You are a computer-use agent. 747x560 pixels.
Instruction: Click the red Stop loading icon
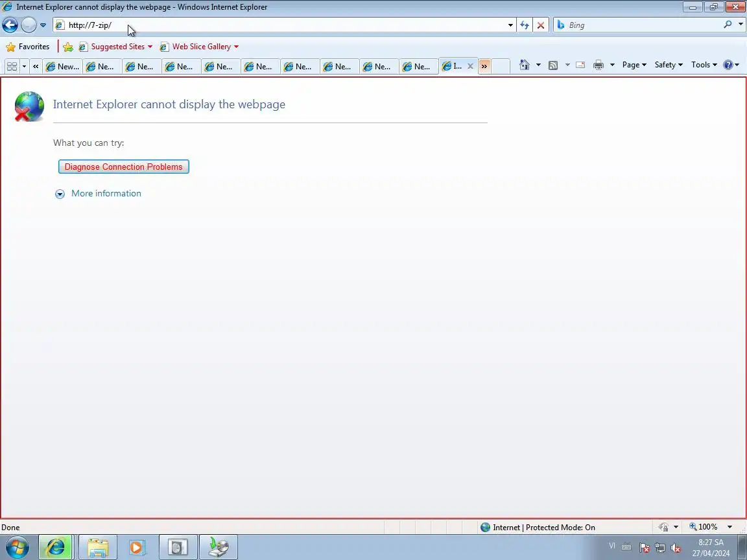tap(541, 25)
